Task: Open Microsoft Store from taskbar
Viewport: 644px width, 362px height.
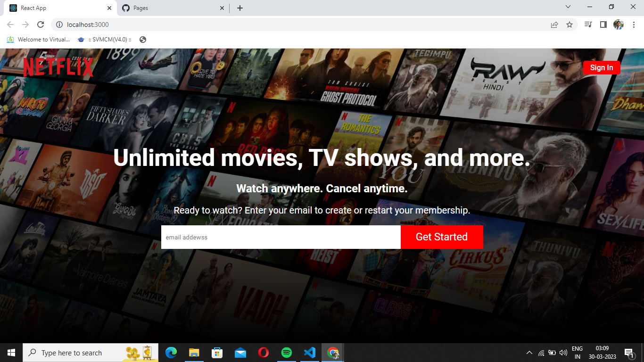Action: pyautogui.click(x=217, y=353)
